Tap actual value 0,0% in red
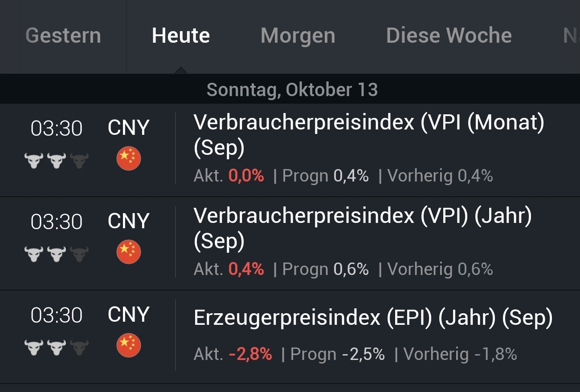580x392 pixels. (x=246, y=176)
